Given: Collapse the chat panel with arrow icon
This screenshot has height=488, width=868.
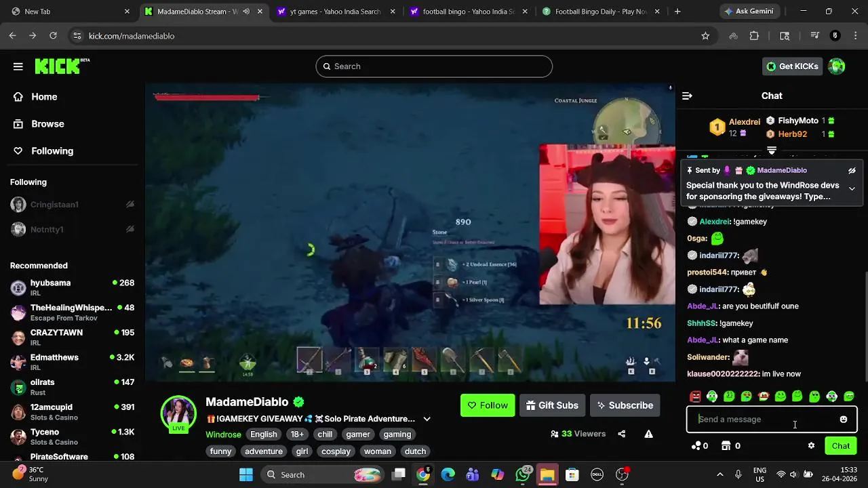Looking at the screenshot, I should pos(687,96).
